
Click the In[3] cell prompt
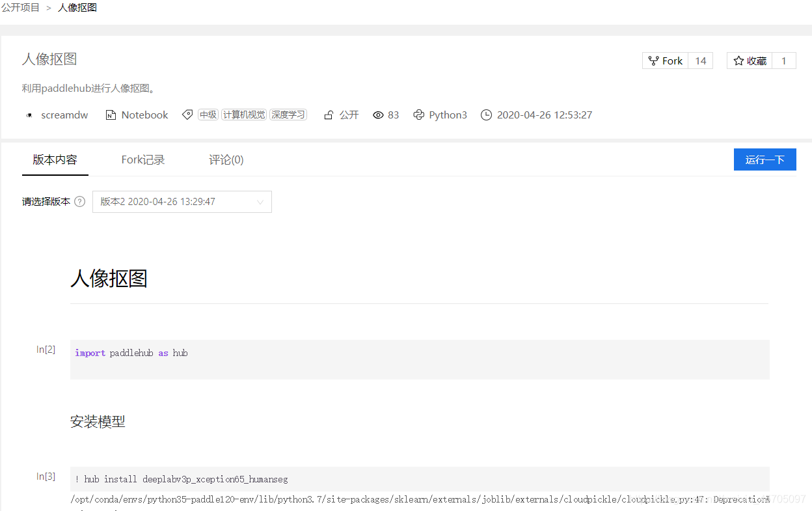click(46, 476)
